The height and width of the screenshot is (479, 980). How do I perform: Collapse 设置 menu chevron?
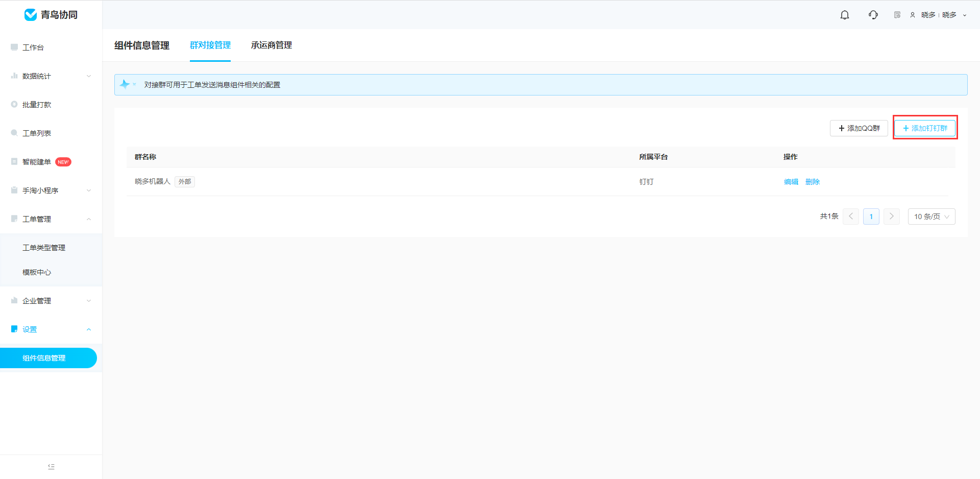pos(89,329)
